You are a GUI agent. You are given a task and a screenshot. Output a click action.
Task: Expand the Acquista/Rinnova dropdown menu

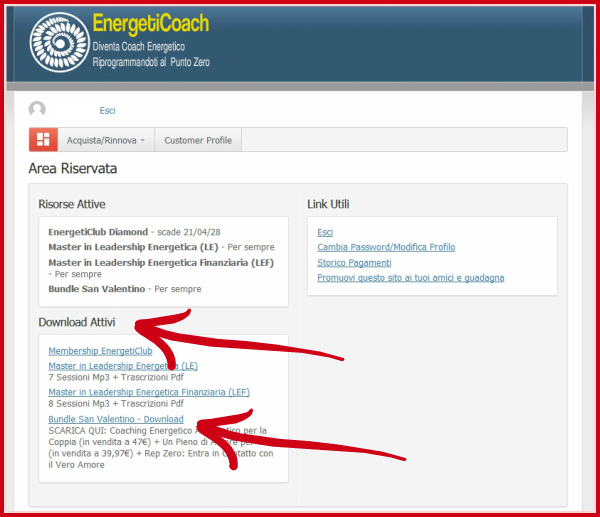106,140
